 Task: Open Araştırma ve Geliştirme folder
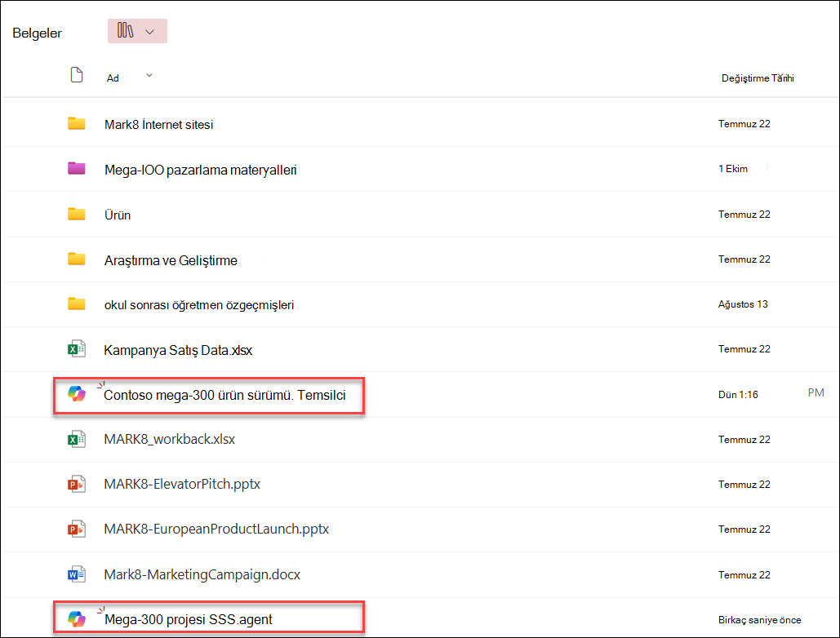(x=171, y=260)
